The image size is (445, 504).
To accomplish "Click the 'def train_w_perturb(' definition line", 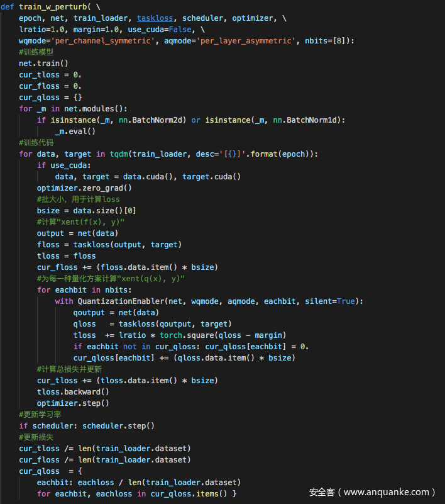I will coord(50,7).
